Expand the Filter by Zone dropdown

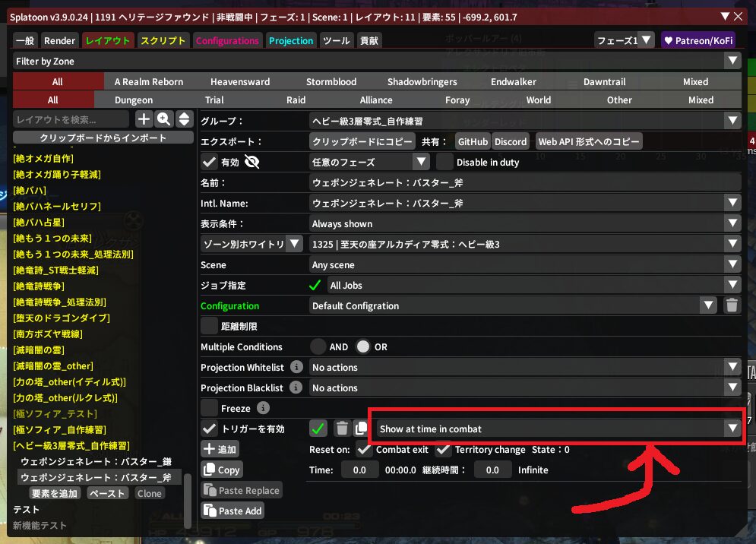(377, 61)
